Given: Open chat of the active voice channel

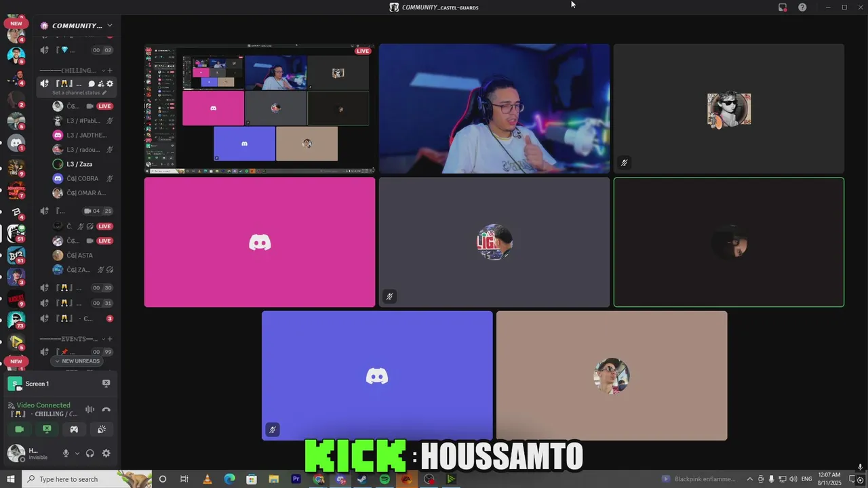Looking at the screenshot, I should (x=92, y=83).
